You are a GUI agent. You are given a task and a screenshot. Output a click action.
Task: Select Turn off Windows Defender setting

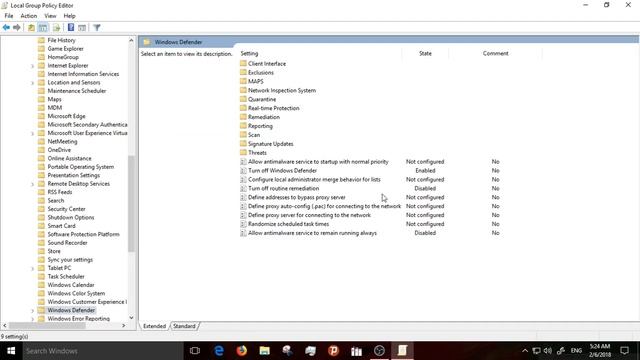pyautogui.click(x=282, y=171)
